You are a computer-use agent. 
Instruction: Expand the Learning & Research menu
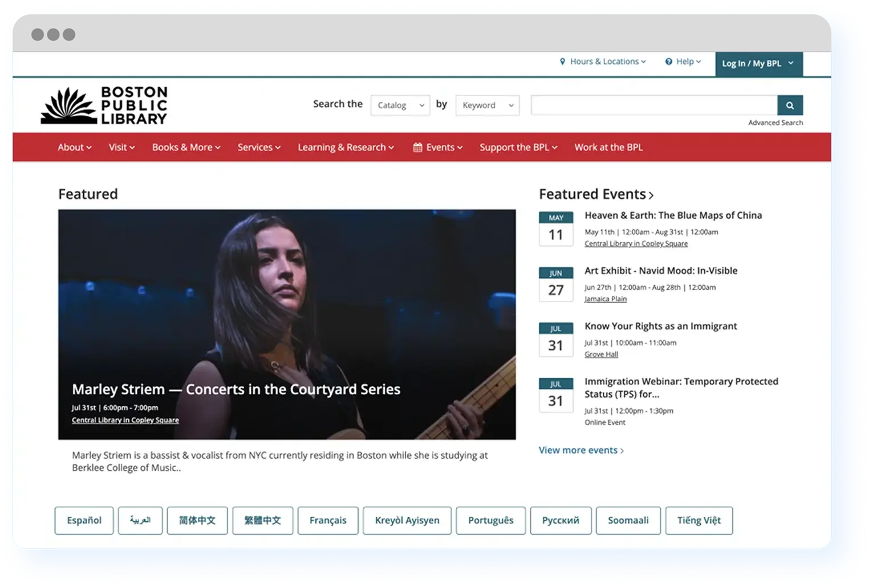[346, 148]
